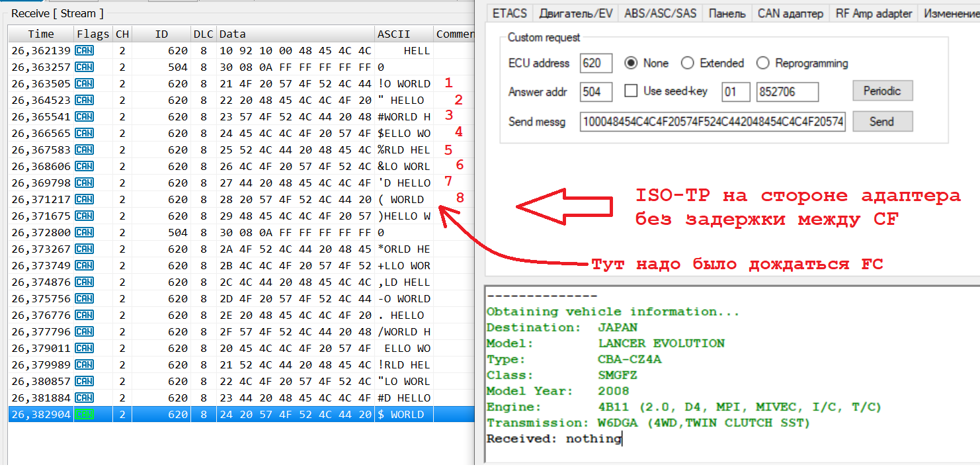Switch to the CAN адаптер tab
The image size is (980, 467).
tap(790, 13)
